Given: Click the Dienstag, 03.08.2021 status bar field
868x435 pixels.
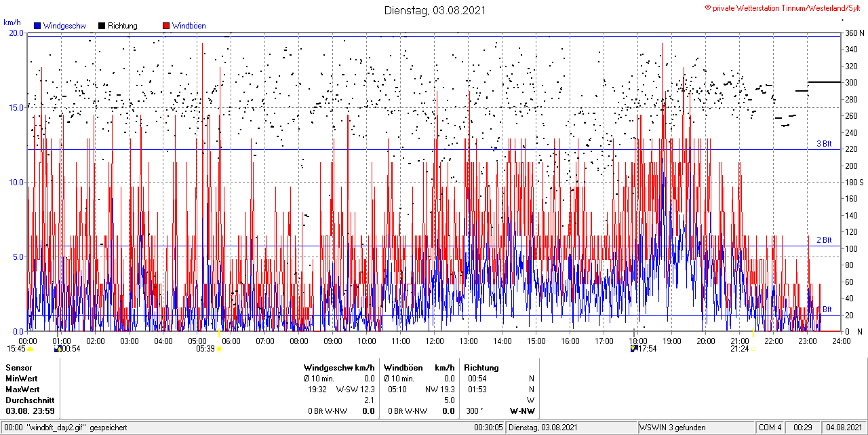Looking at the screenshot, I should click(572, 428).
